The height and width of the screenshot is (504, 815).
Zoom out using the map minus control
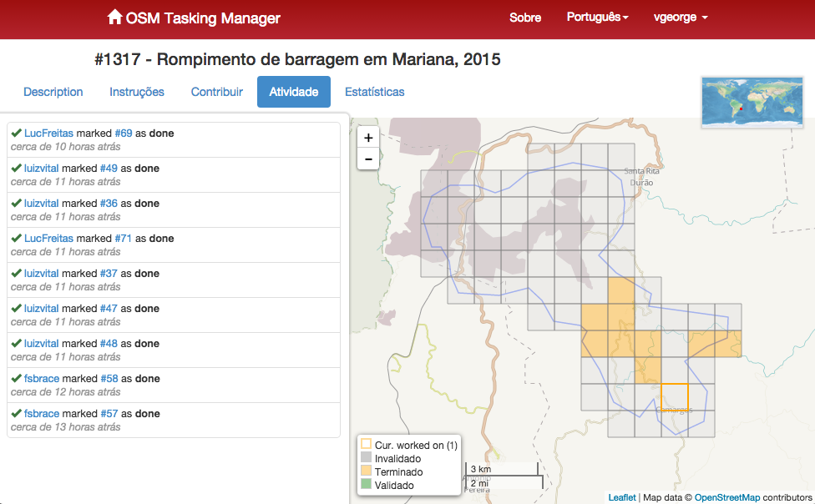click(367, 159)
